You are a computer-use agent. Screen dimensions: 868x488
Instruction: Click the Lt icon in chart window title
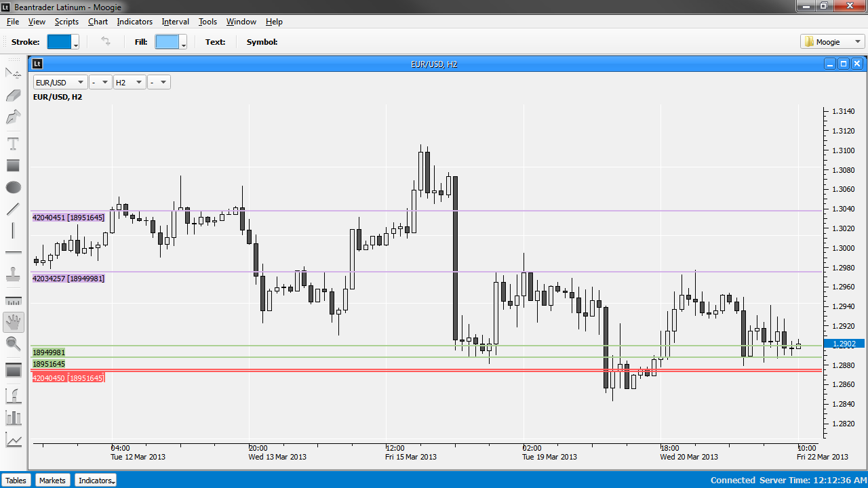pyautogui.click(x=37, y=64)
